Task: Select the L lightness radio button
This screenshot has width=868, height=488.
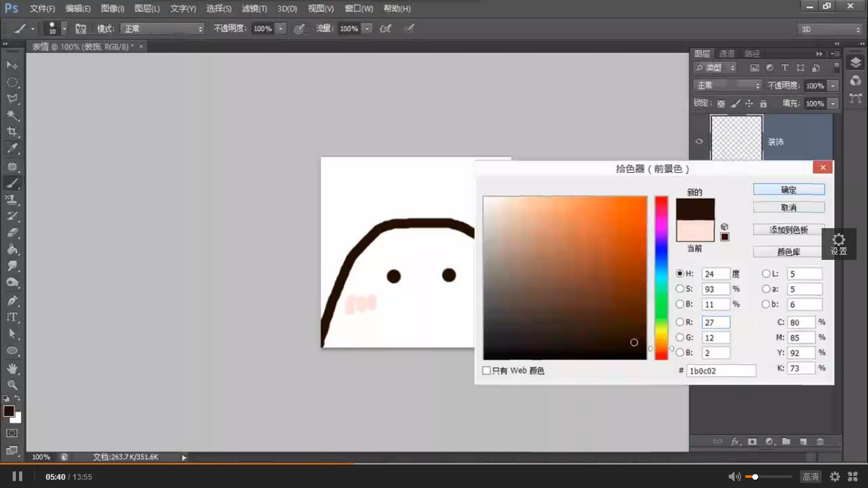Action: tap(766, 274)
